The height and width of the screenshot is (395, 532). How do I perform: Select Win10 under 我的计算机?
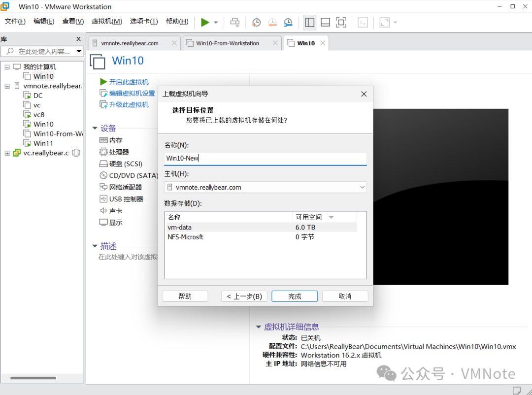43,76
